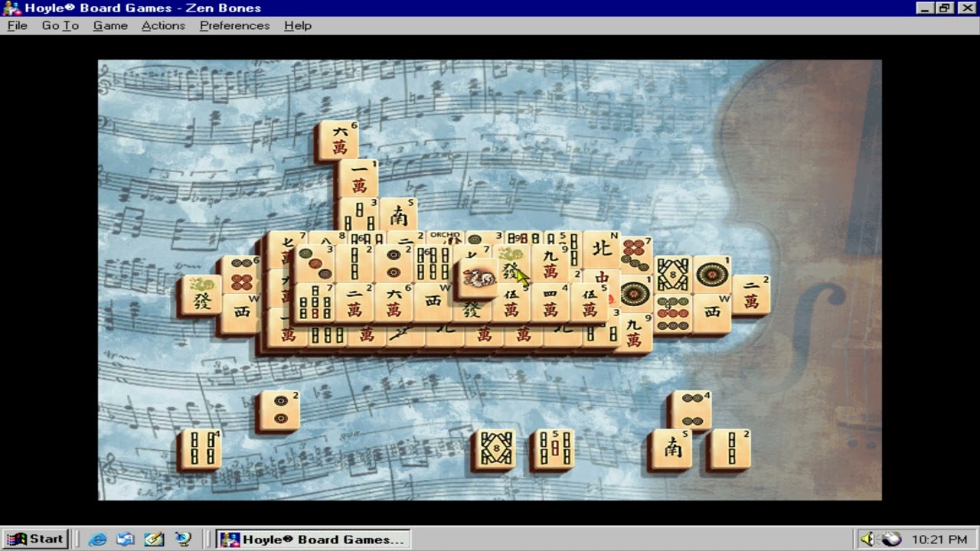Launch Outlook Express from the quick launch
980x551 pixels.
pos(126,539)
